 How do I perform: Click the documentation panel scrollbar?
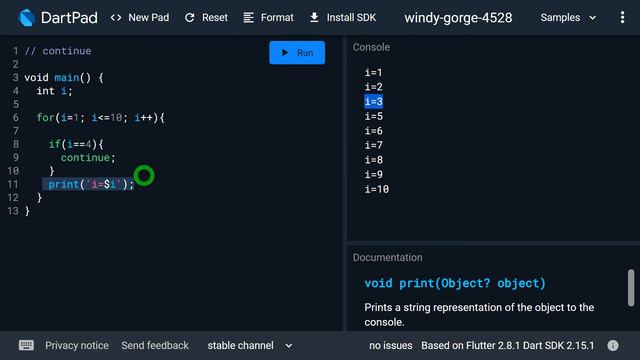(631, 287)
